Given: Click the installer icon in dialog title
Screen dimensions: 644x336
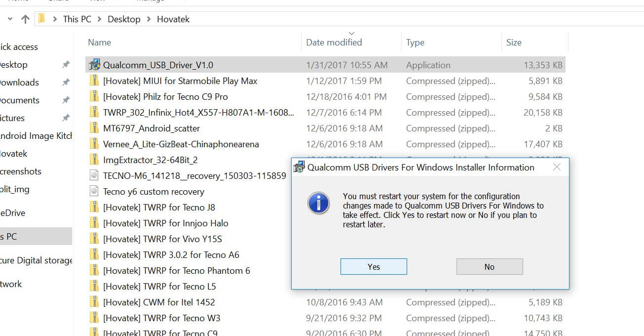Looking at the screenshot, I should pos(299,167).
